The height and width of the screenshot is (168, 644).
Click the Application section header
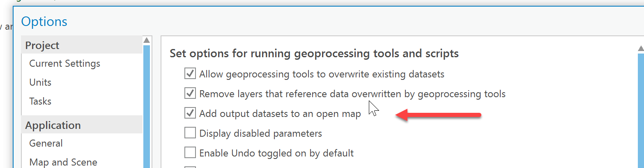[x=53, y=125]
